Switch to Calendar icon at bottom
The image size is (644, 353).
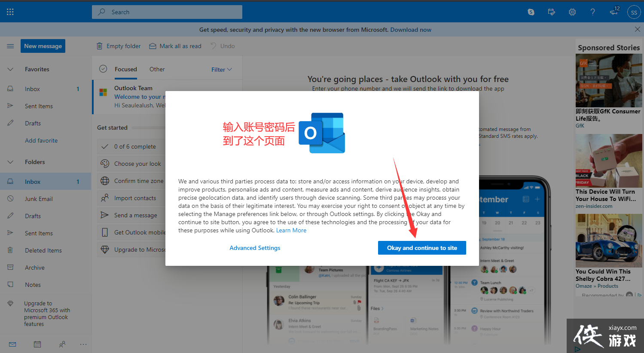point(37,344)
